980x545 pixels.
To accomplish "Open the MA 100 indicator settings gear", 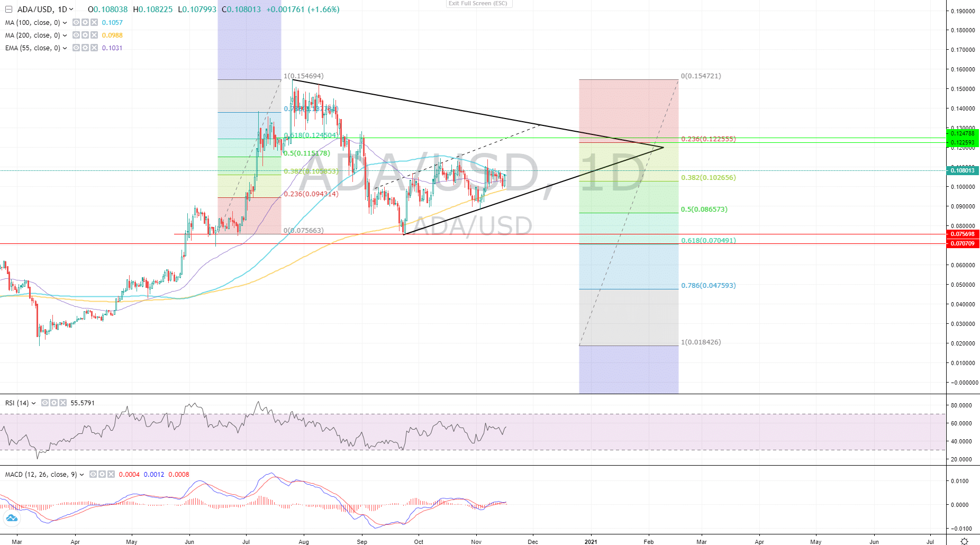I will [85, 22].
